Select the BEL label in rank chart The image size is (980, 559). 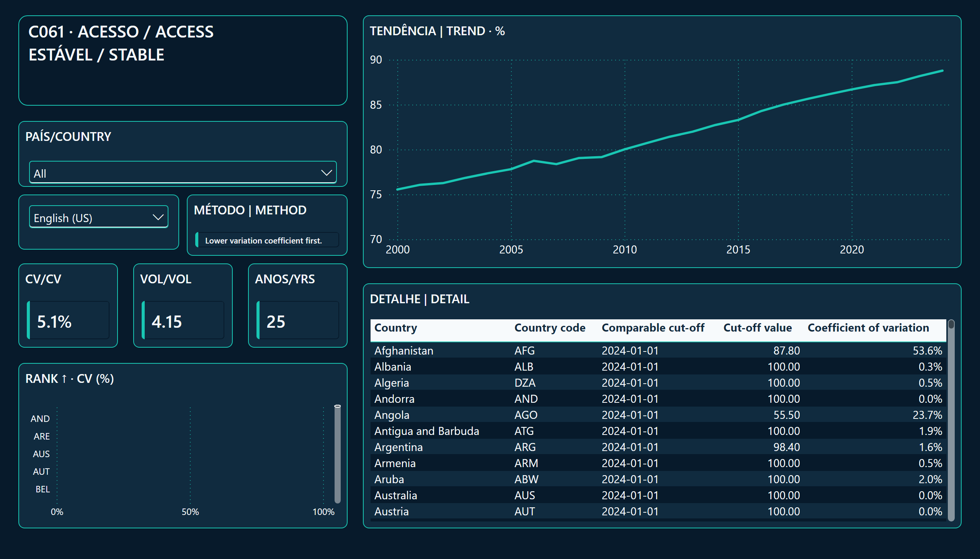[x=42, y=489]
